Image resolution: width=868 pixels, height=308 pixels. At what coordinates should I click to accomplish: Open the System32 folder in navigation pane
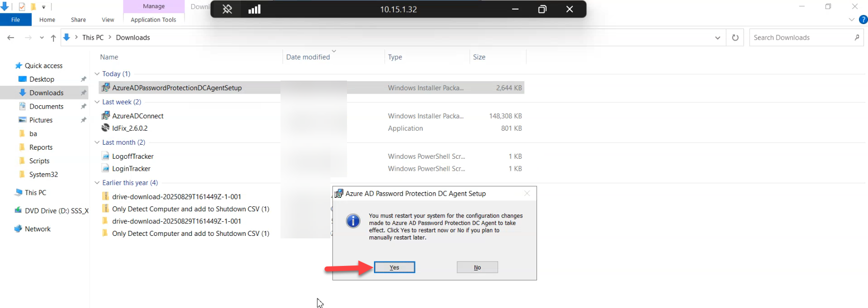click(43, 174)
